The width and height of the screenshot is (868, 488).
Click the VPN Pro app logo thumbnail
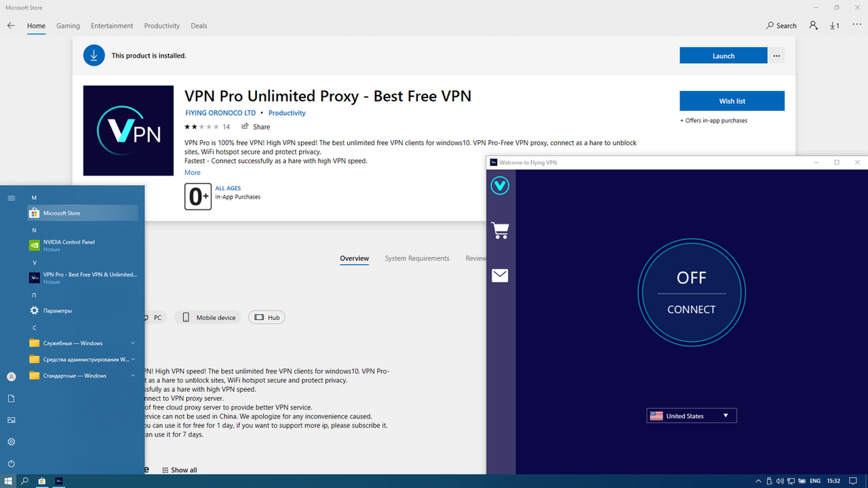(128, 131)
